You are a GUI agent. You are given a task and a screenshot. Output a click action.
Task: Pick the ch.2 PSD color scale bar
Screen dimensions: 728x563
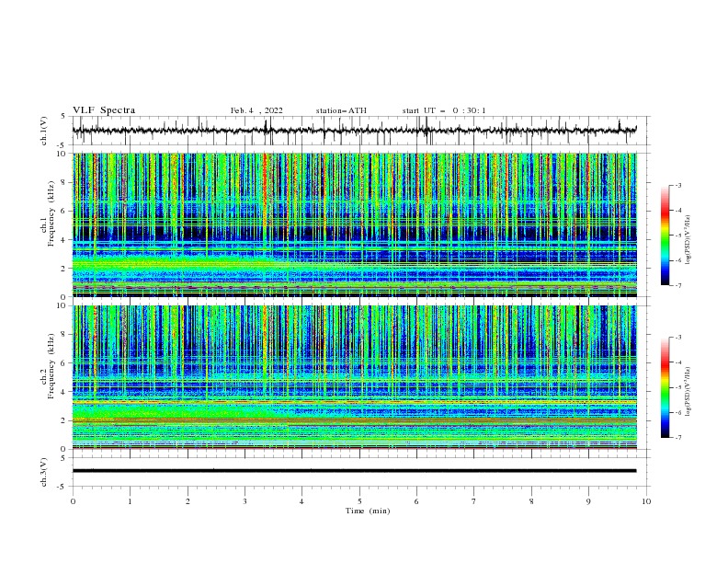click(x=665, y=387)
